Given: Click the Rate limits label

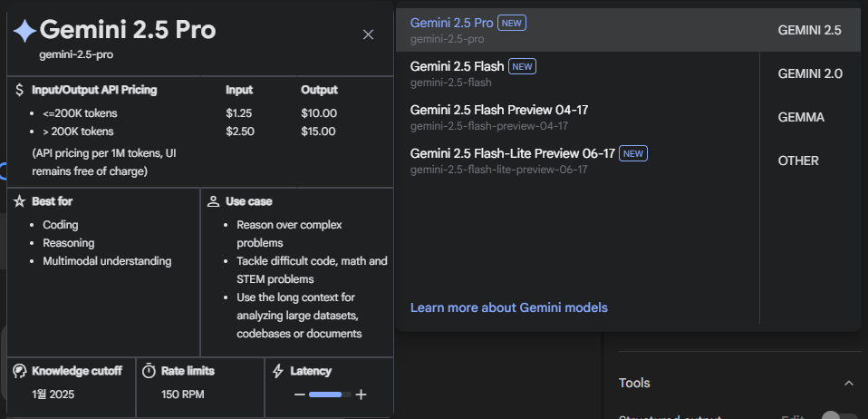Looking at the screenshot, I should click(188, 371).
